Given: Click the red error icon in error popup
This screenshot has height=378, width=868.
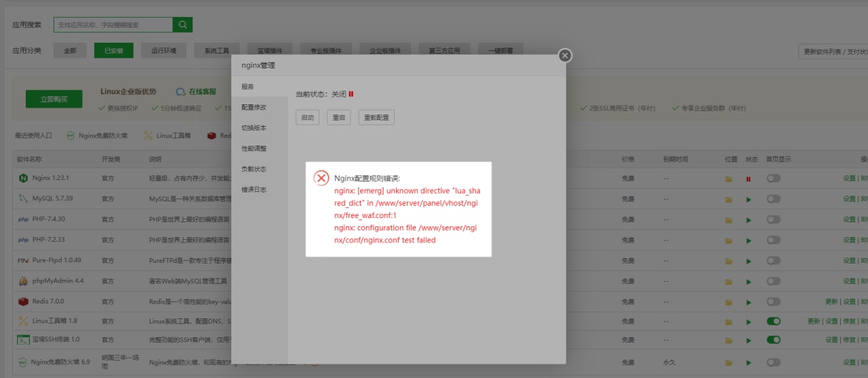Looking at the screenshot, I should click(x=321, y=178).
